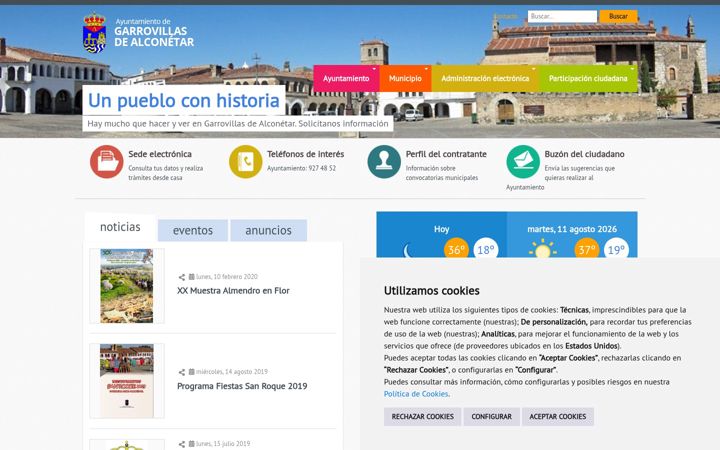This screenshot has height=450, width=720.
Task: Expand the Municipio menu arrow
Action: (x=426, y=69)
